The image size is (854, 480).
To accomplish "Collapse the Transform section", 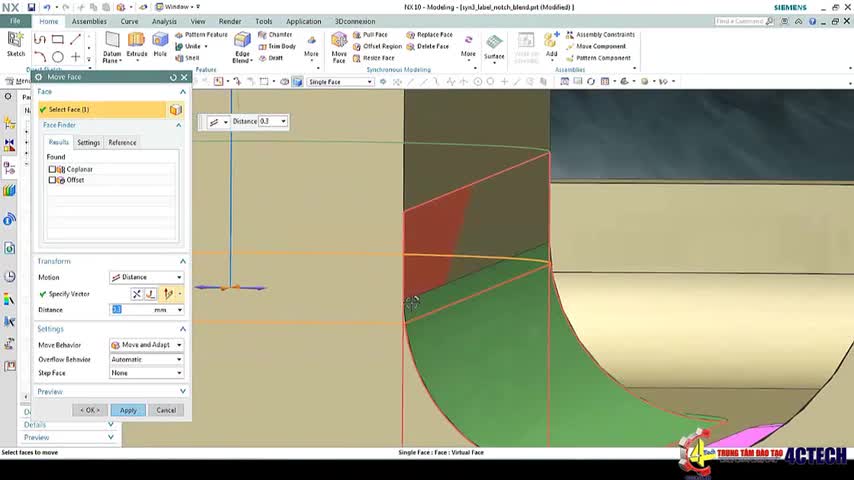I will click(x=182, y=262).
